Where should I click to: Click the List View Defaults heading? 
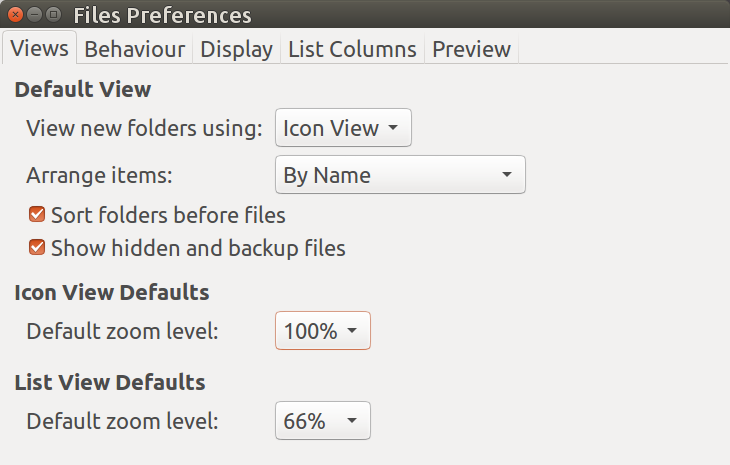click(110, 382)
